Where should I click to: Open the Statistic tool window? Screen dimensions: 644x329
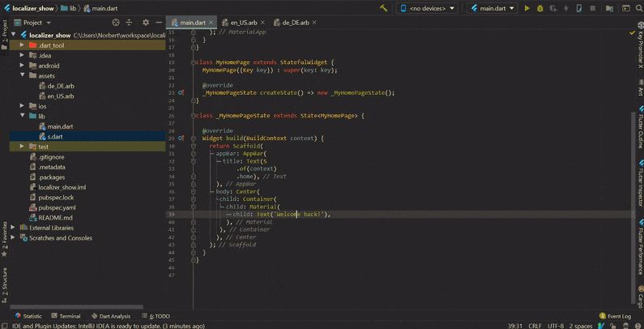(x=28, y=316)
